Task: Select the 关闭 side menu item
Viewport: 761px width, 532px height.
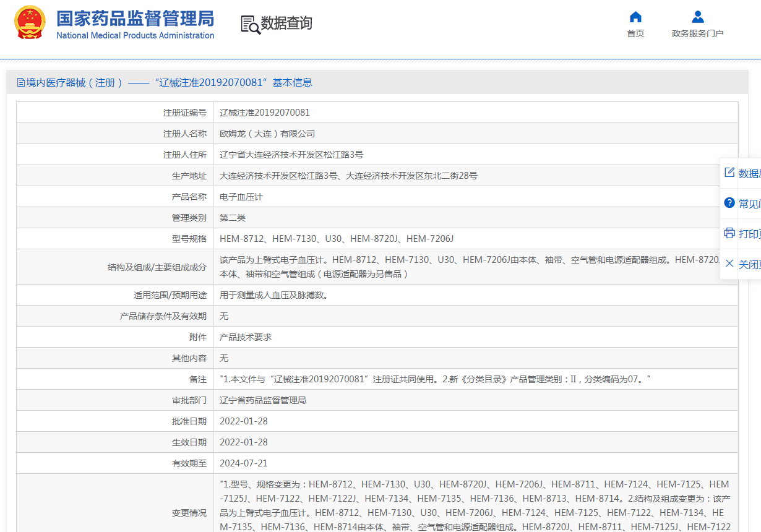Action: pyautogui.click(x=749, y=264)
